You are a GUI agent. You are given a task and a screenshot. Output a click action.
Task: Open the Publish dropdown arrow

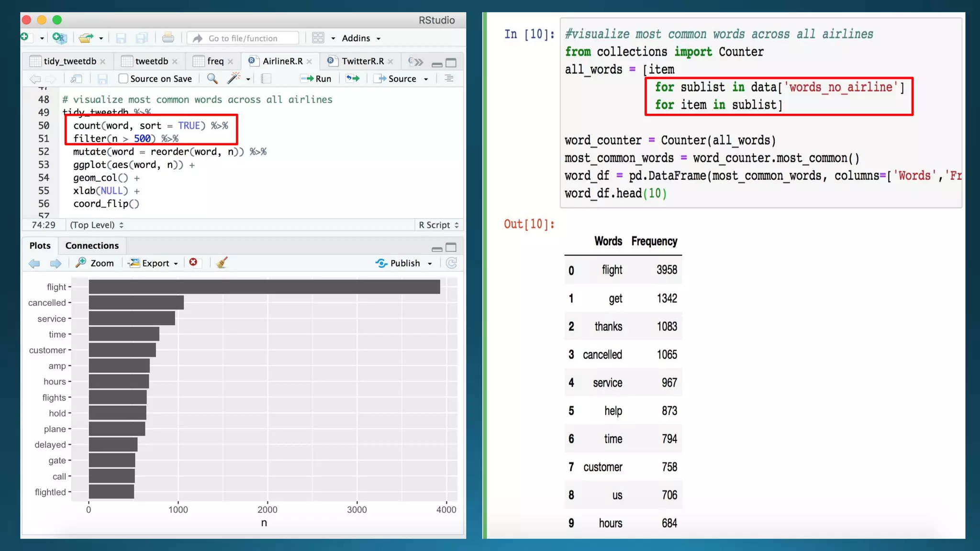pyautogui.click(x=430, y=264)
